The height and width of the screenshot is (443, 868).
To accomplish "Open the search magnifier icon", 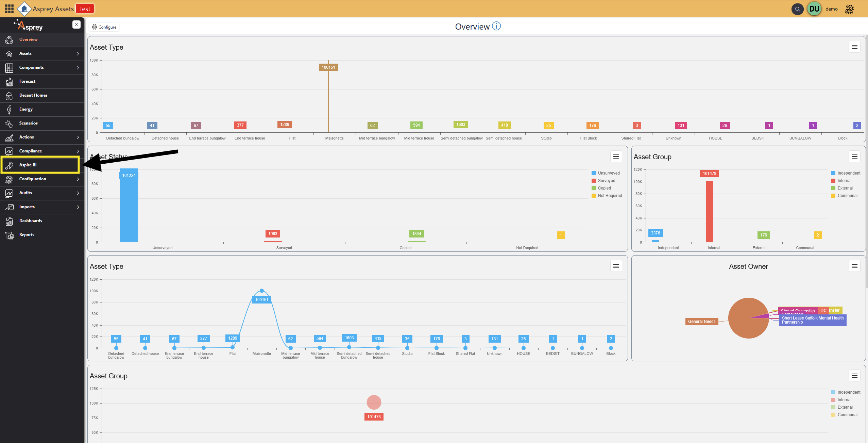I will click(x=797, y=9).
